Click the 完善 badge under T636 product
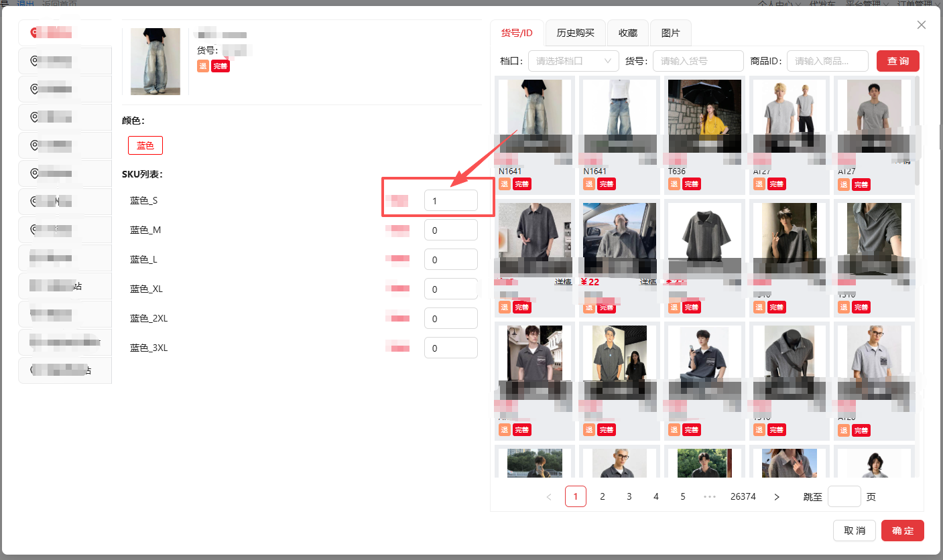Image resolution: width=943 pixels, height=560 pixels. pos(692,184)
